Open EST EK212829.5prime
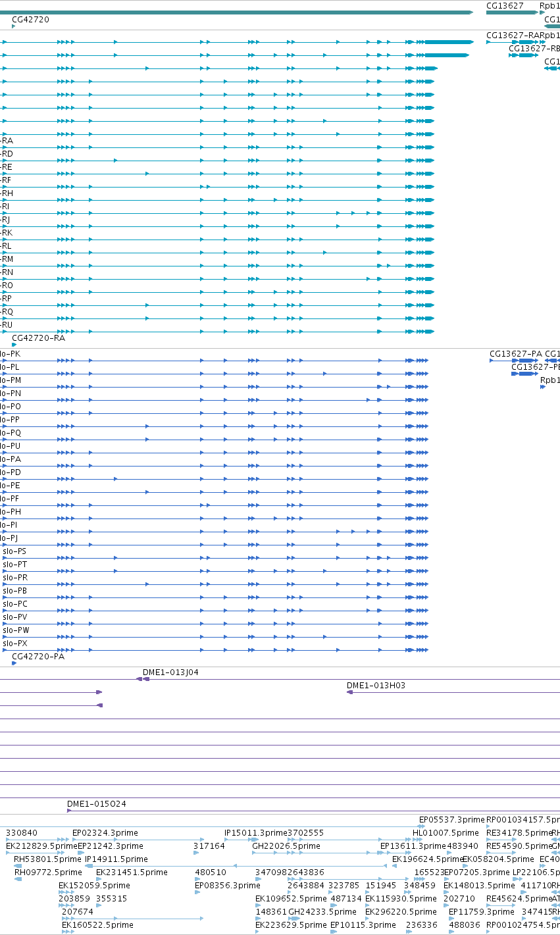 pyautogui.click(x=41, y=846)
